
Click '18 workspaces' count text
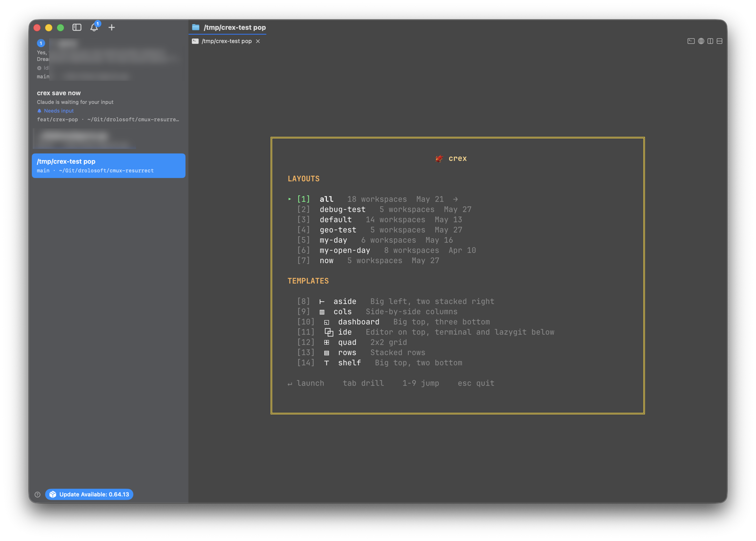point(377,199)
